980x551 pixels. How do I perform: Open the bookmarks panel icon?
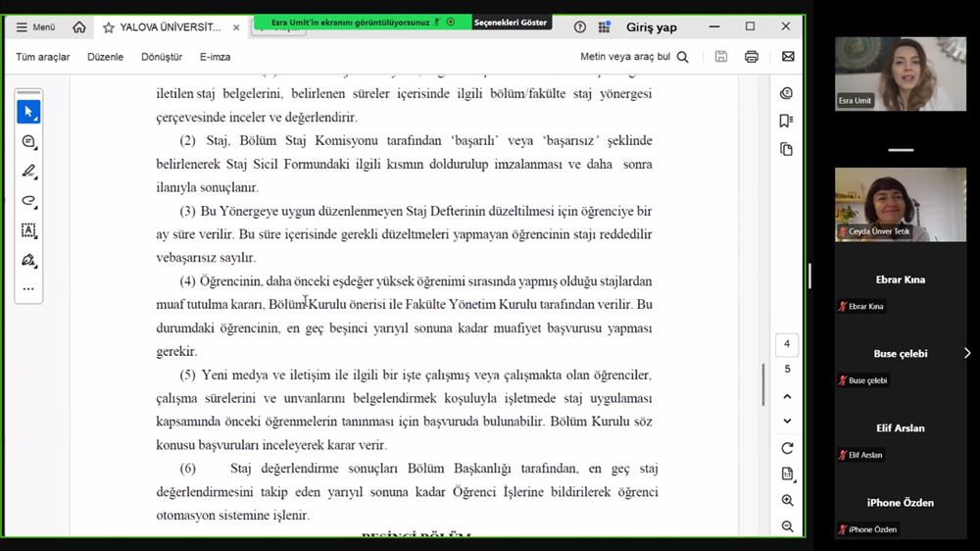click(786, 121)
